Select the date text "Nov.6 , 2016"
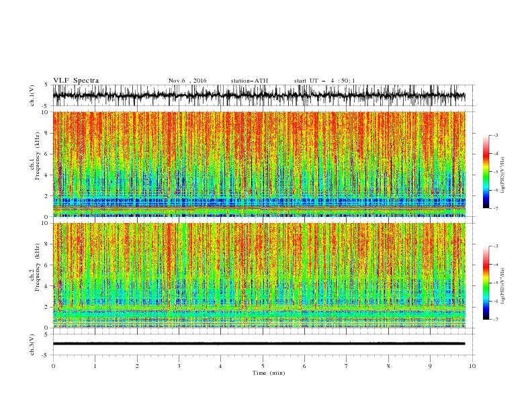This screenshot has height=411, width=532. pos(187,81)
